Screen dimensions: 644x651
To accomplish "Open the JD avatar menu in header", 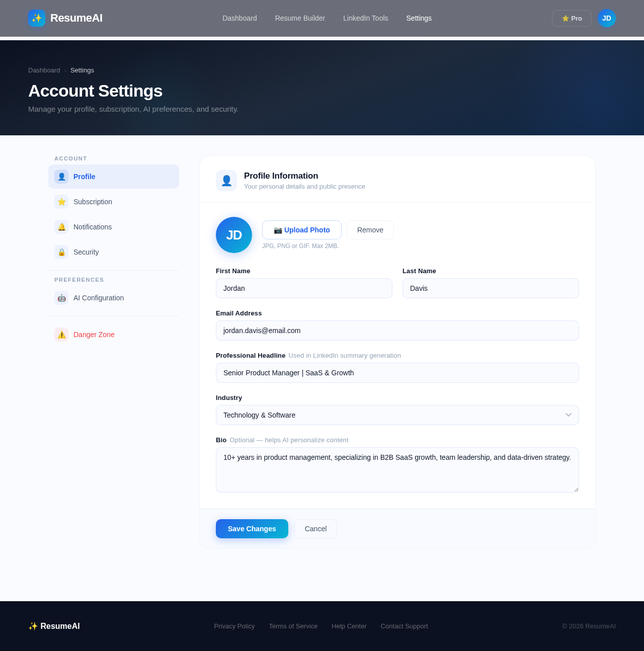I will pos(607,17).
